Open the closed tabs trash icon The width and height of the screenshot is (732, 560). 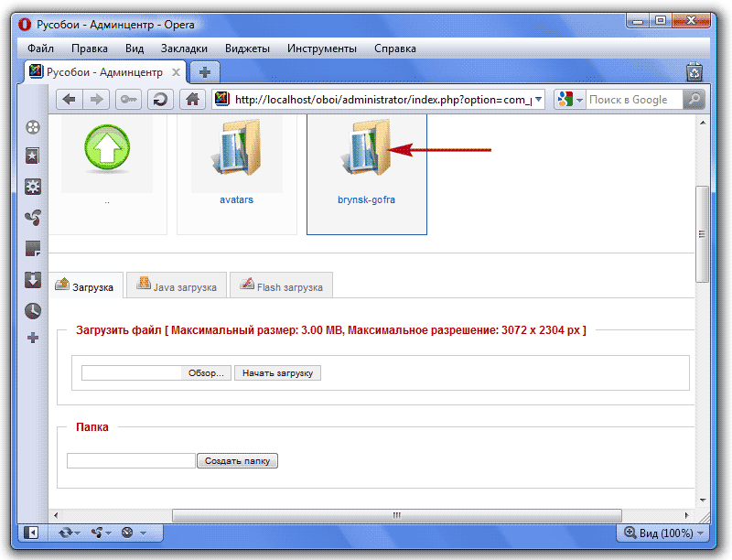point(694,71)
